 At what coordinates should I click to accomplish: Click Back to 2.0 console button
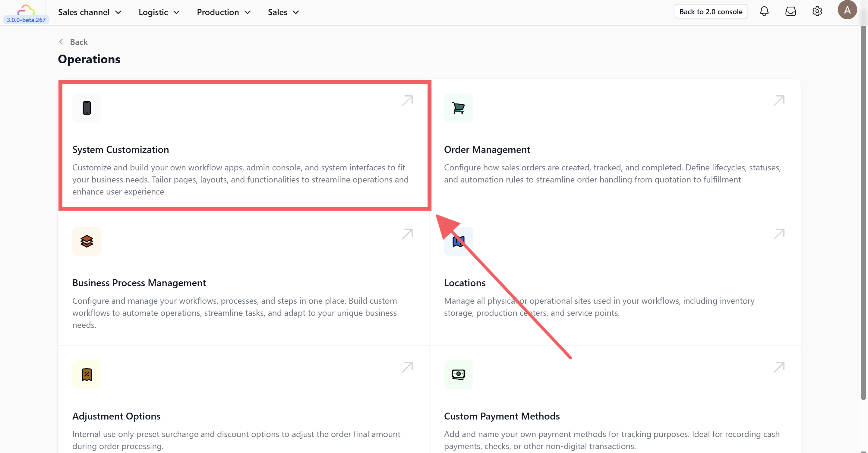(x=711, y=11)
